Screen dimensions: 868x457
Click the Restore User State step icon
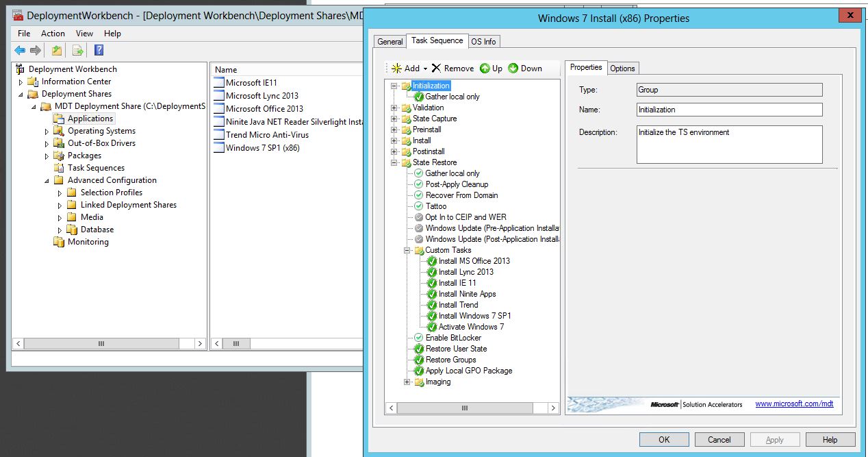pos(419,349)
